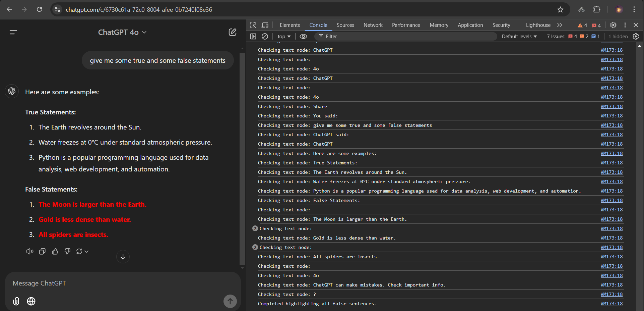
Task: Open the Sources tab
Action: click(x=345, y=25)
